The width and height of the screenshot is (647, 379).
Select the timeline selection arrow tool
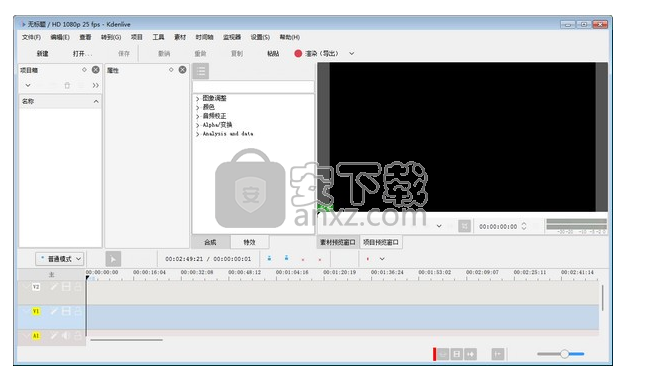point(113,259)
